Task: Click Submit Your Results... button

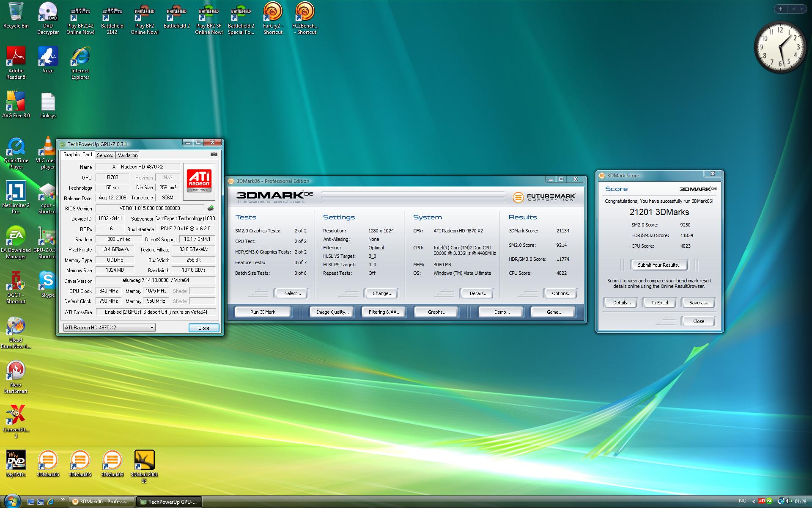Action: [659, 265]
